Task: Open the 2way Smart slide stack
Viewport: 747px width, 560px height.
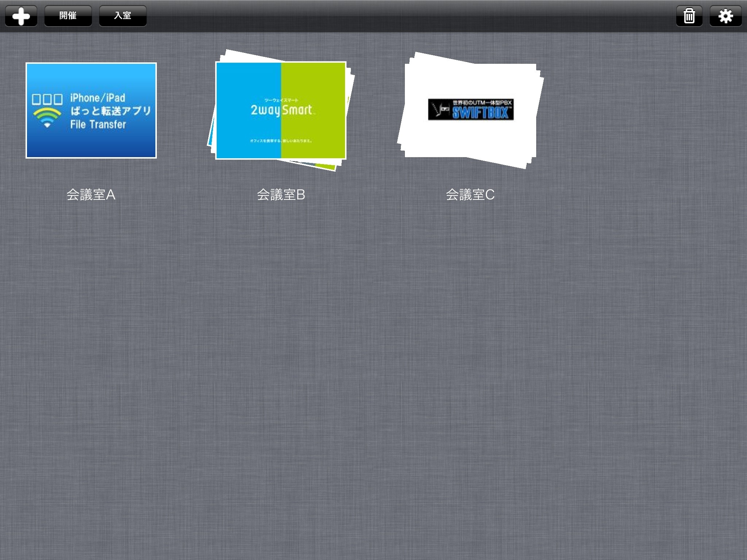Action: (281, 110)
